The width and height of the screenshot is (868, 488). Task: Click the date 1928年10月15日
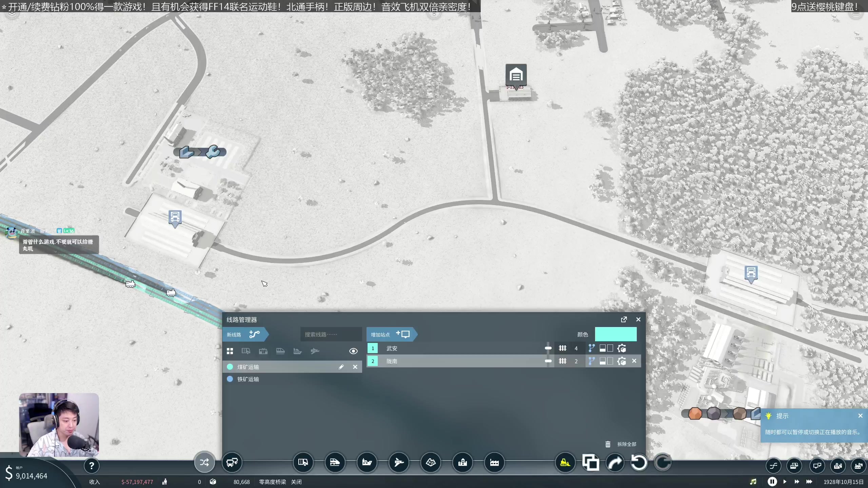(x=844, y=482)
